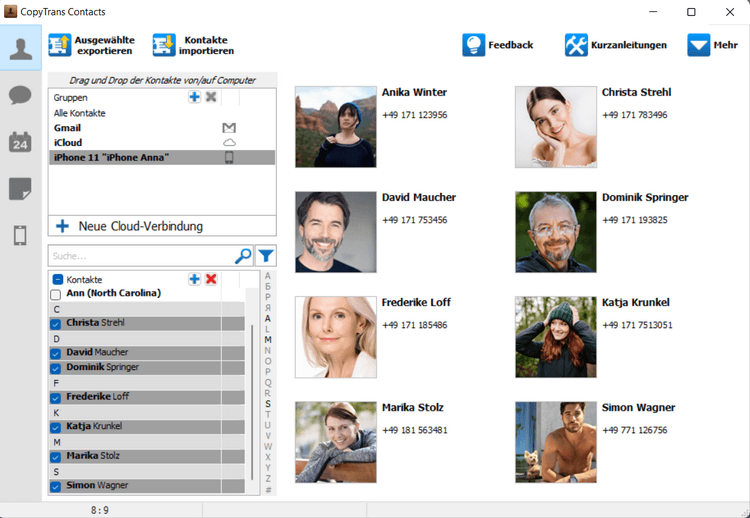Jump to # in alphabet index

coord(268,489)
